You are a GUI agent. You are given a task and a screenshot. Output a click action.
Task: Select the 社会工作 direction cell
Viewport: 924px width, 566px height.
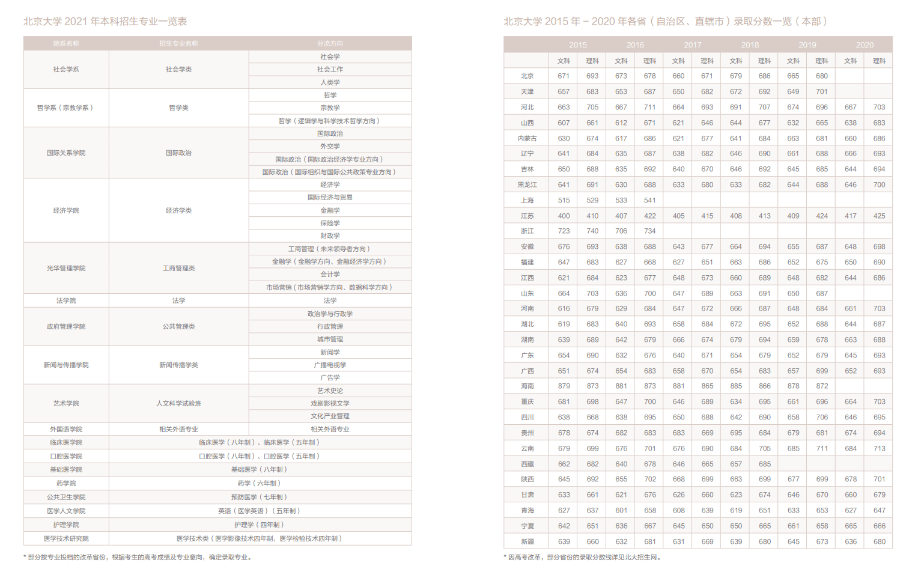(x=330, y=69)
